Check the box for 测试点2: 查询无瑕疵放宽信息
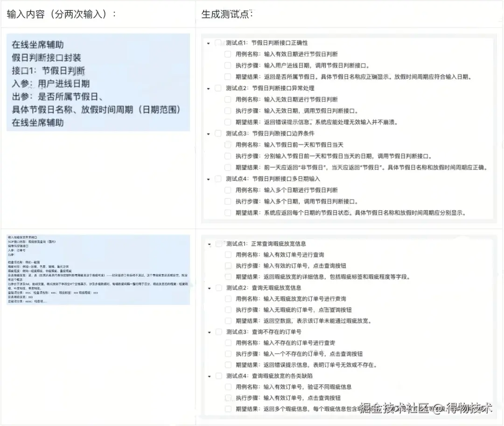Image resolution: width=504 pixels, height=426 pixels. (218, 288)
